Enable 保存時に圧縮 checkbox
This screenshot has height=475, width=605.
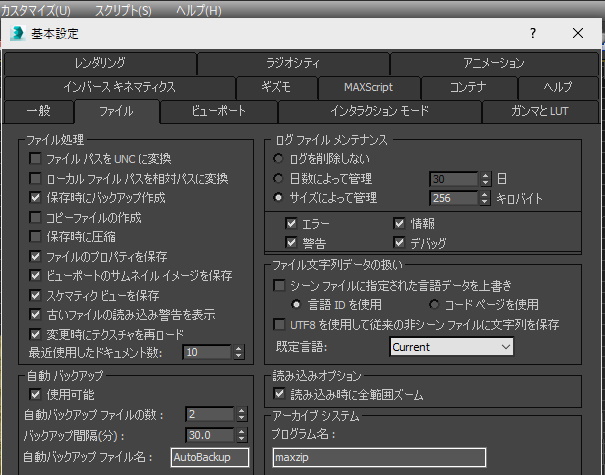(35, 237)
